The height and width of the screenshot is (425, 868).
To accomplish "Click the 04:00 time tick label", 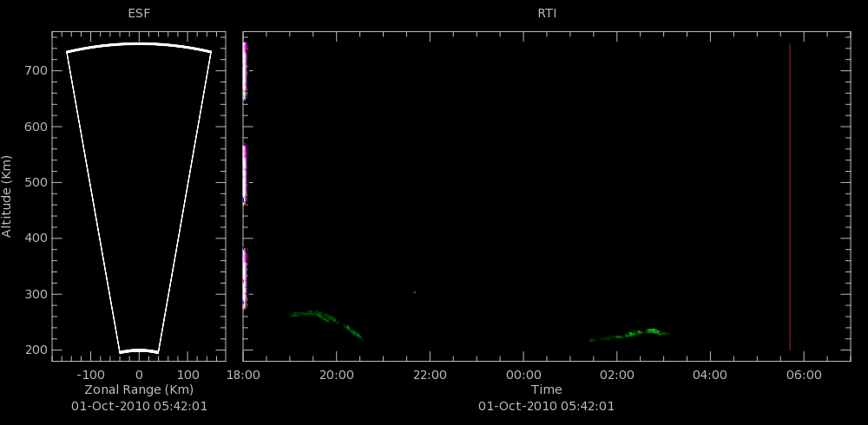I will [x=710, y=376].
